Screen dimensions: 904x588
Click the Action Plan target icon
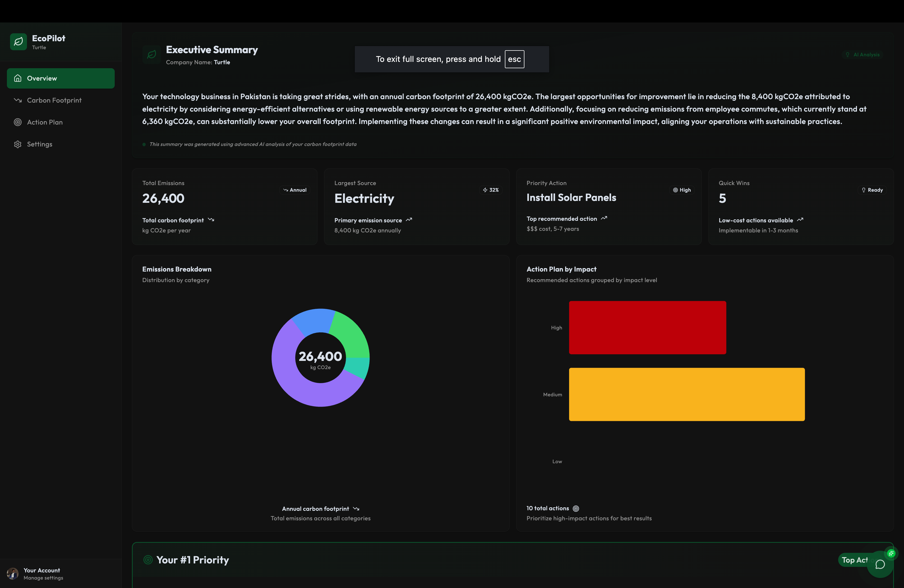[17, 122]
